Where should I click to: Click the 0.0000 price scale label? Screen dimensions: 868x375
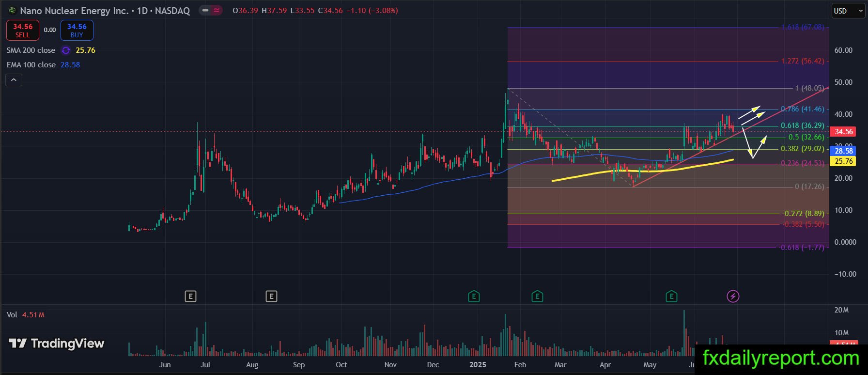pyautogui.click(x=845, y=242)
